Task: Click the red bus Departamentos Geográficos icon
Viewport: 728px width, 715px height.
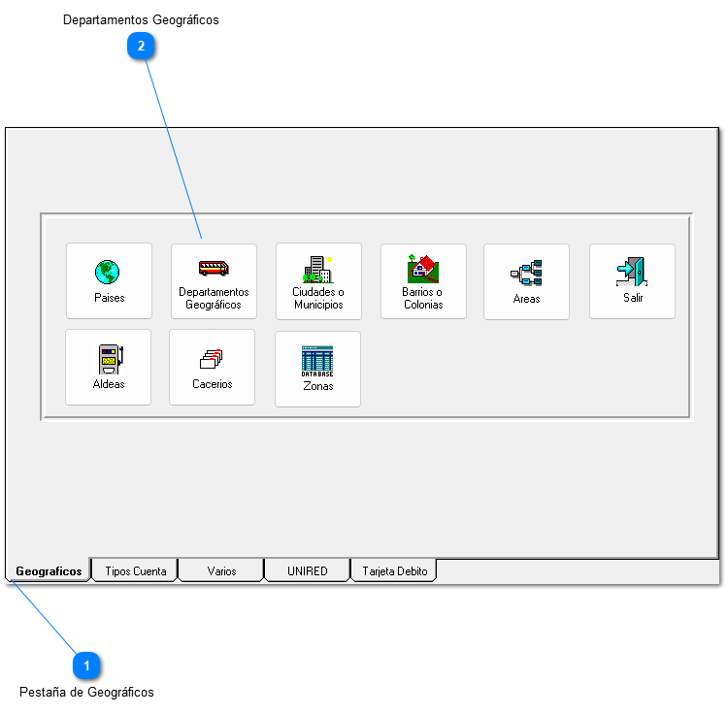Action: coord(214,269)
